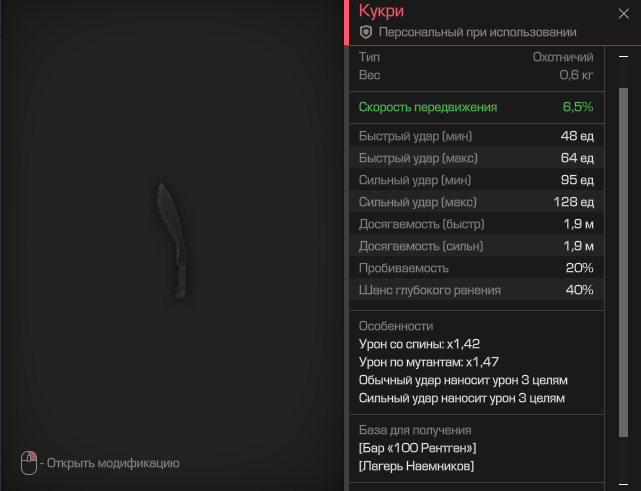Image resolution: width=641 pixels, height=491 pixels.
Task: Click the Сильный удар (макс) row
Action: [476, 202]
